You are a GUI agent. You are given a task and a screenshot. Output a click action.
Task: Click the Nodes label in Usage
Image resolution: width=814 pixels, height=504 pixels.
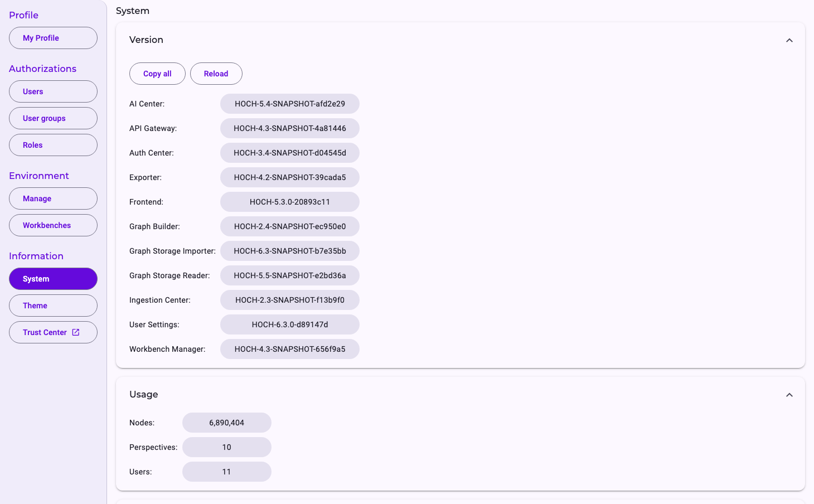(142, 423)
